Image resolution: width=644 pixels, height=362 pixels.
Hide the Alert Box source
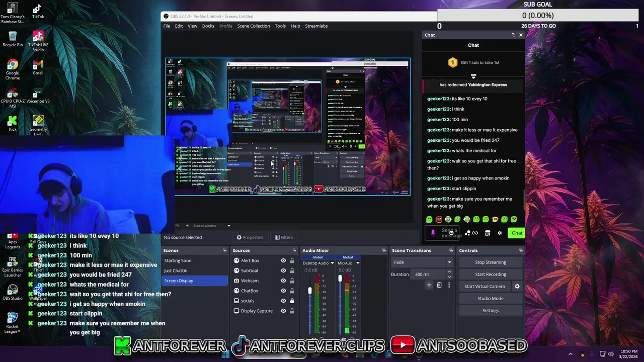tap(283, 260)
